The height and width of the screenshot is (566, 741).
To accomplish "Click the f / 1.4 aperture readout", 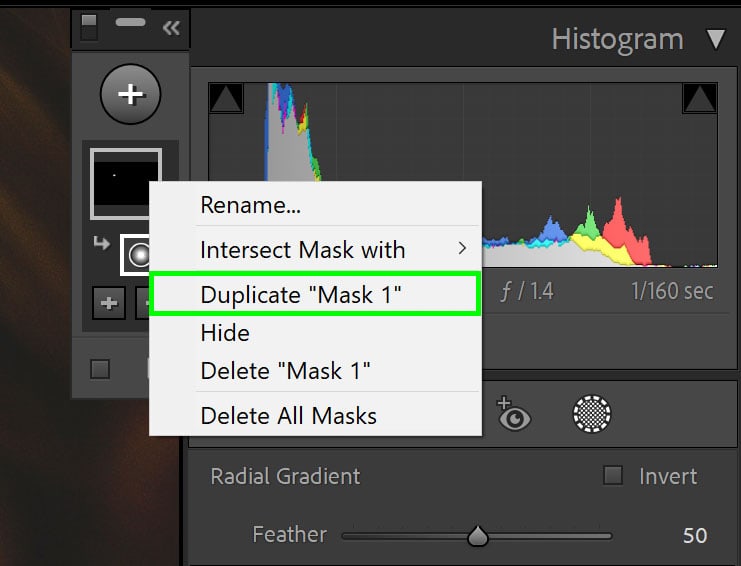I will [x=526, y=292].
